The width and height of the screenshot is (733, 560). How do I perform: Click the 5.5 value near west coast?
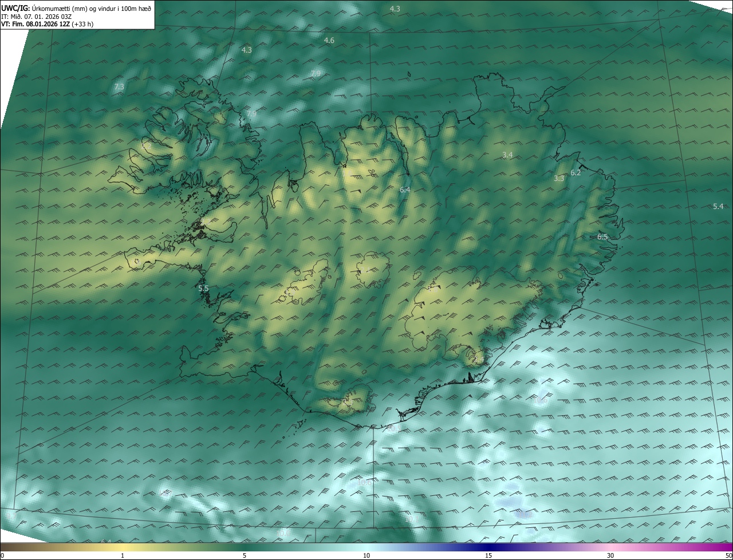[203, 289]
